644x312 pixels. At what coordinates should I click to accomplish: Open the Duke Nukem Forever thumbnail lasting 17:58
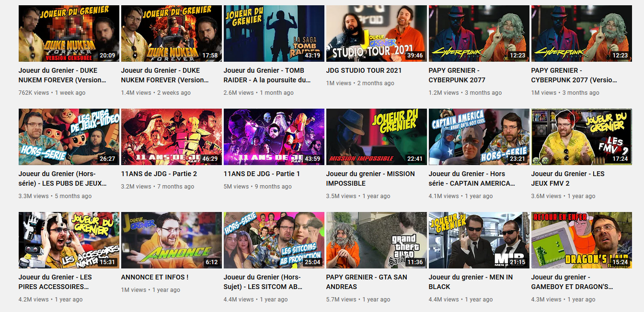pos(172,33)
